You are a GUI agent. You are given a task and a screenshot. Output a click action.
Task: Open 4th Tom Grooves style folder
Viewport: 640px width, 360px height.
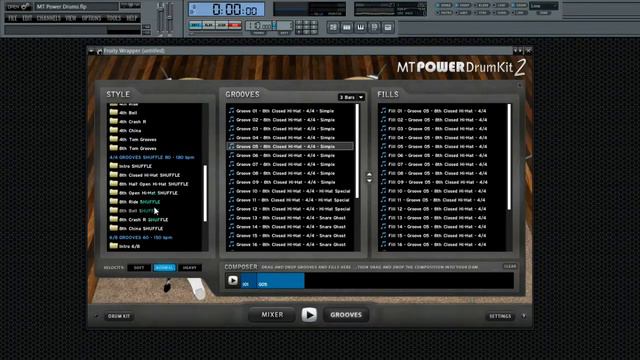click(x=133, y=139)
